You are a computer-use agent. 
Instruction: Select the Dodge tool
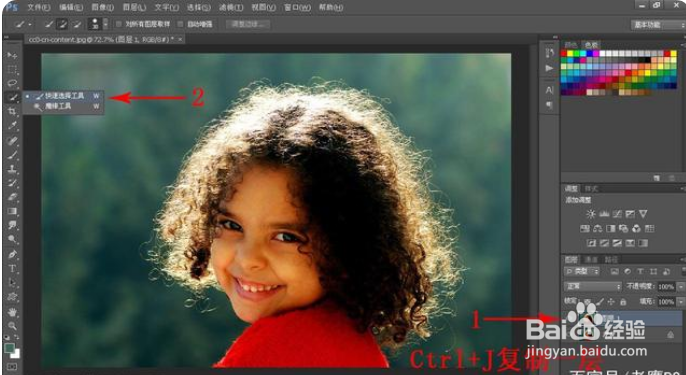coord(12,239)
